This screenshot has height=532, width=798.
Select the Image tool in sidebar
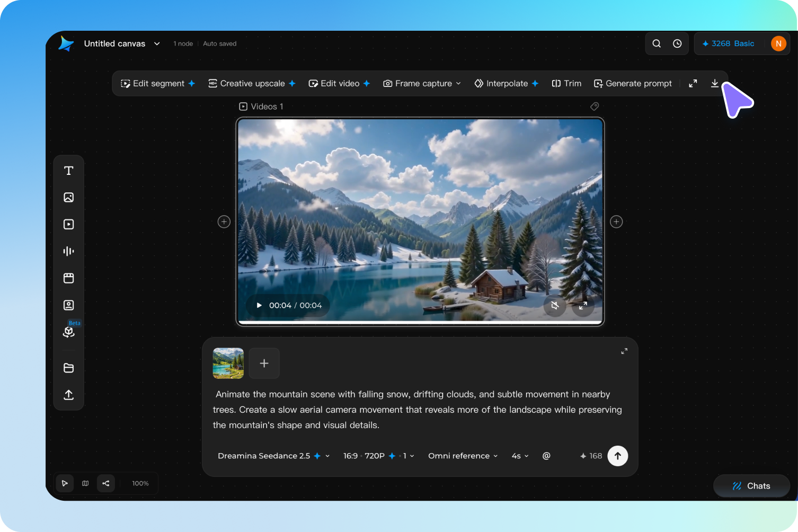[x=68, y=198]
